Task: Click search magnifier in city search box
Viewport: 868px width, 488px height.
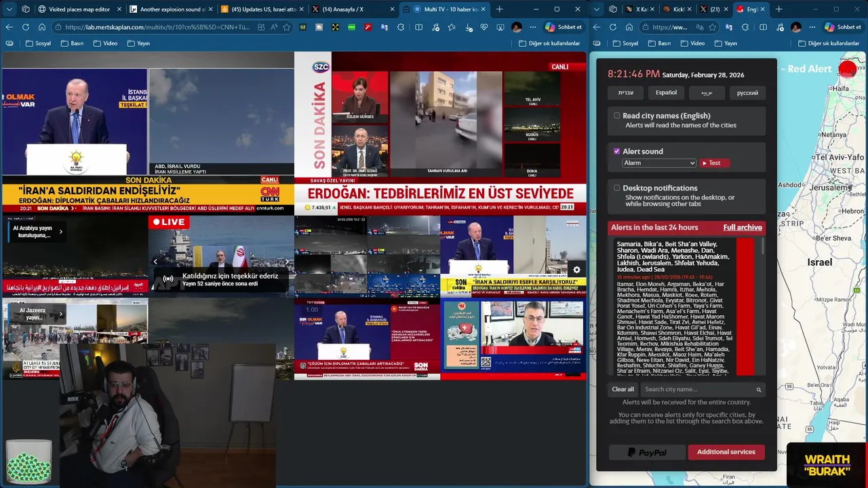Action: [x=759, y=390]
